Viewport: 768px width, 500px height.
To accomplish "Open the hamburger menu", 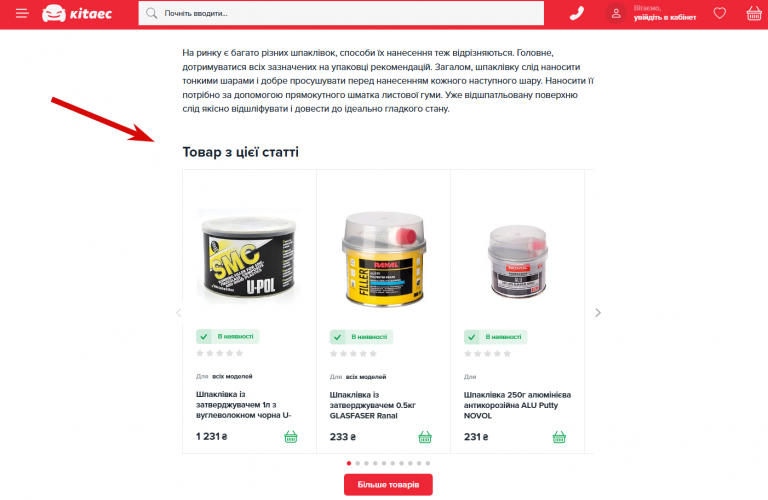I will (22, 13).
